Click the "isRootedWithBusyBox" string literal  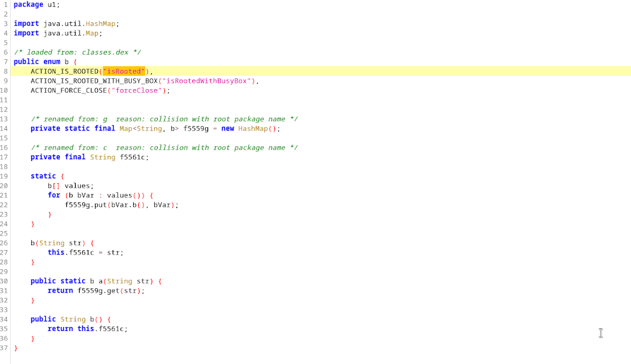point(207,81)
